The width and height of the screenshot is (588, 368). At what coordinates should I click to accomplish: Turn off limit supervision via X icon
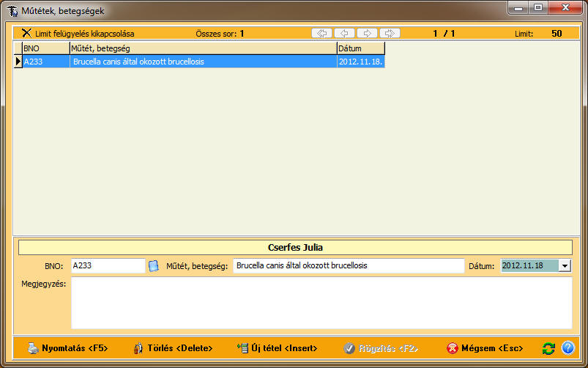click(x=26, y=33)
